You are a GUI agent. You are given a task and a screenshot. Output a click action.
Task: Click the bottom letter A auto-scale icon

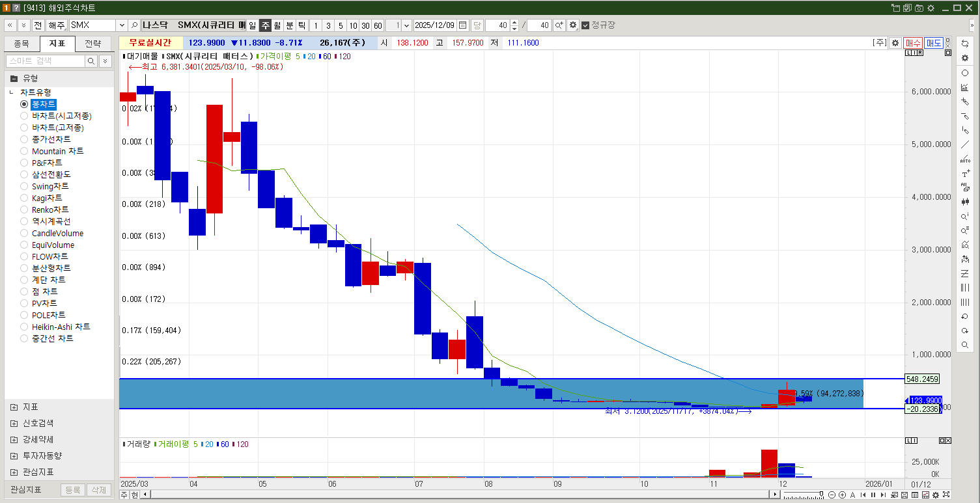pyautogui.click(x=852, y=495)
